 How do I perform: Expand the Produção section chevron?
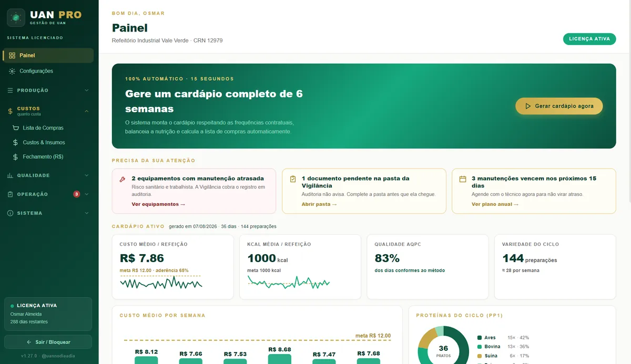point(87,90)
